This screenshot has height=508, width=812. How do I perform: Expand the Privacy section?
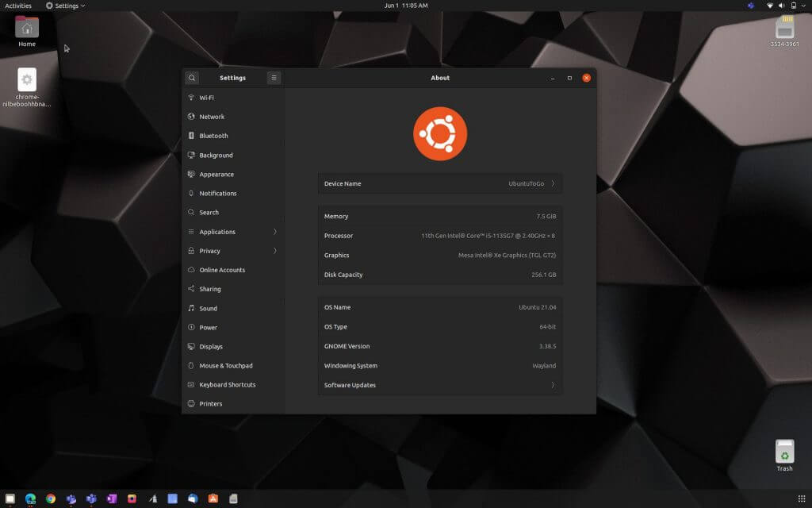pos(209,251)
